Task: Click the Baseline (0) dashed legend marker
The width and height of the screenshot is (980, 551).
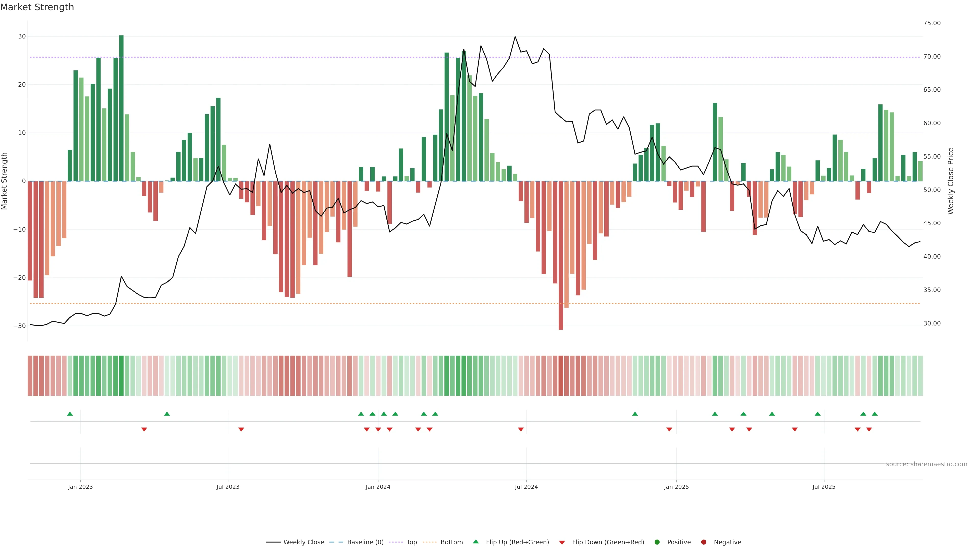Action: (336, 542)
